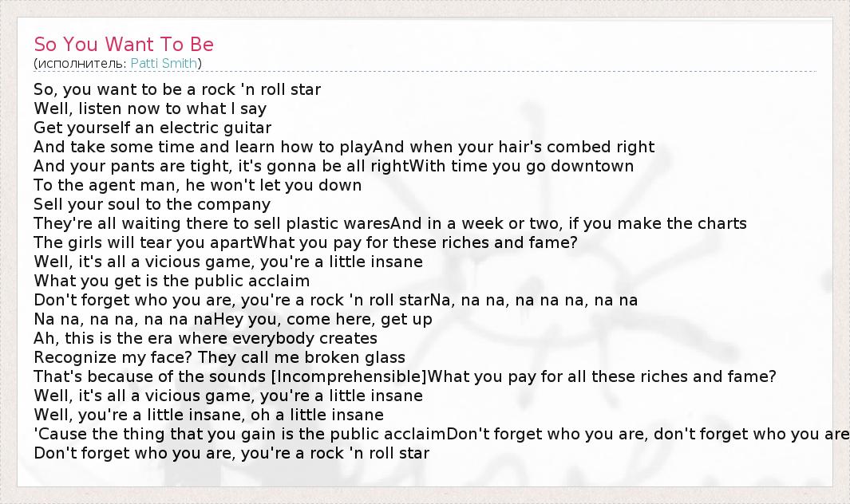
Task: Click the line starting ''Cause the thing that you gain'
Action: (x=439, y=434)
